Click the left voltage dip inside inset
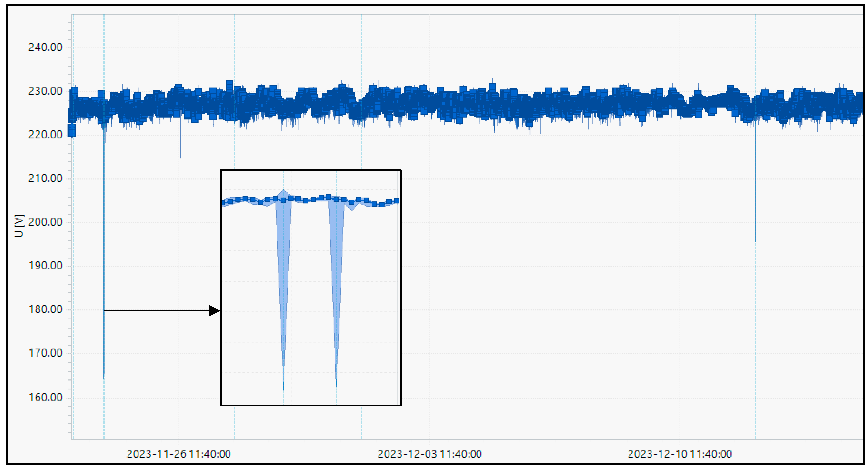Image resolution: width=868 pixels, height=469 pixels. click(x=283, y=287)
